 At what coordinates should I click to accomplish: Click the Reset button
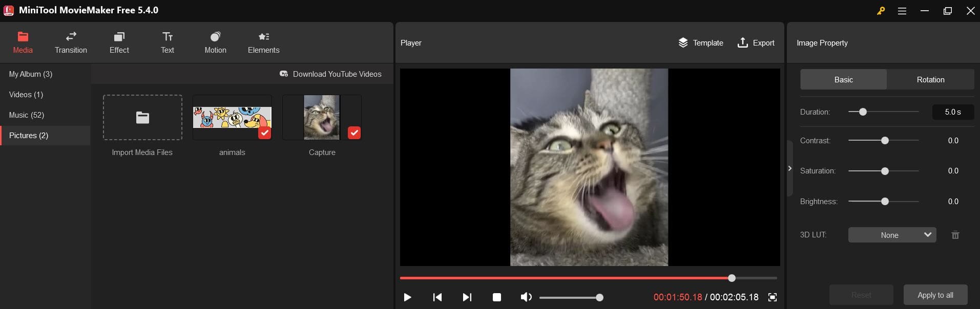click(x=861, y=295)
